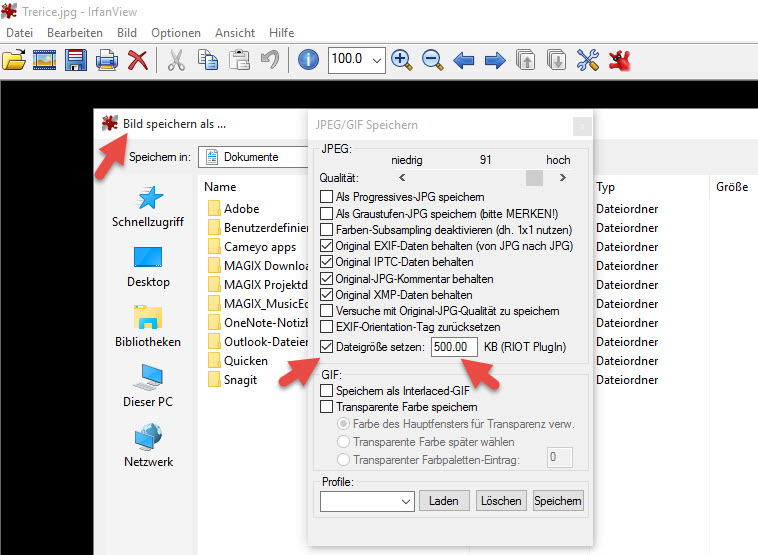Viewport: 758px width, 555px height.
Task: Click the Qualität slider thumb
Action: point(534,178)
